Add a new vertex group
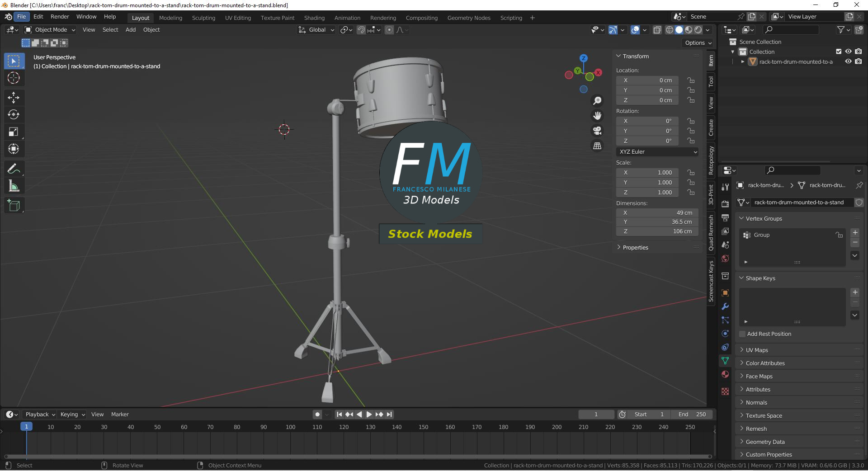The width and height of the screenshot is (868, 471). [855, 233]
